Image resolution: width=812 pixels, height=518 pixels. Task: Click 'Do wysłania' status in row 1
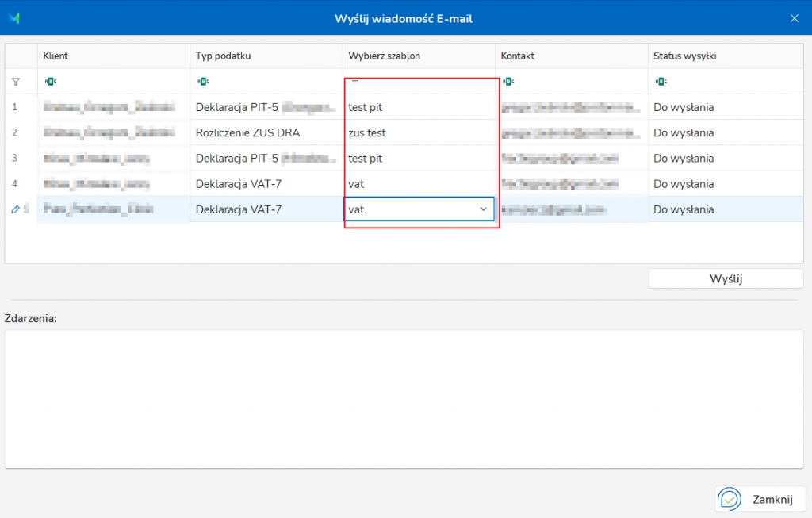tap(726, 107)
